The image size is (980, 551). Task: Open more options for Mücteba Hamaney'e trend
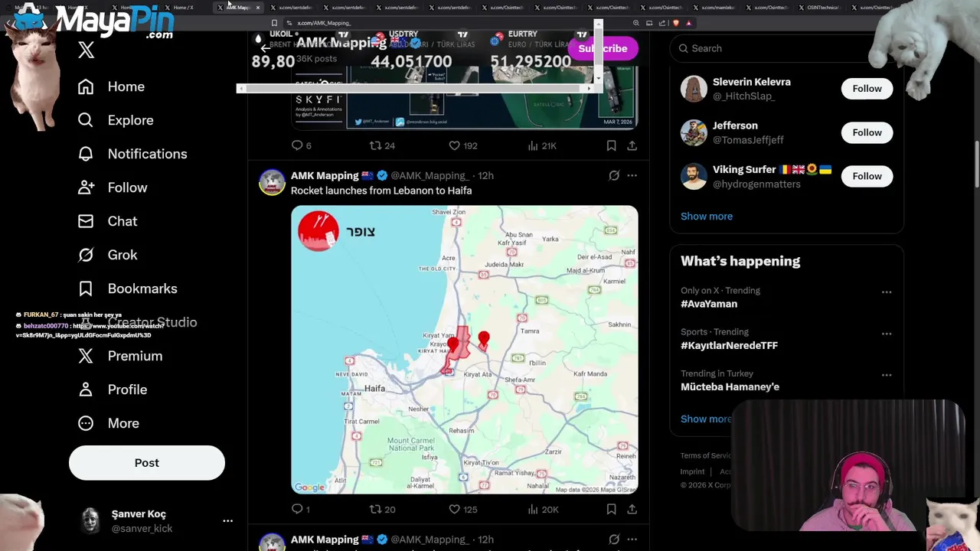887,375
